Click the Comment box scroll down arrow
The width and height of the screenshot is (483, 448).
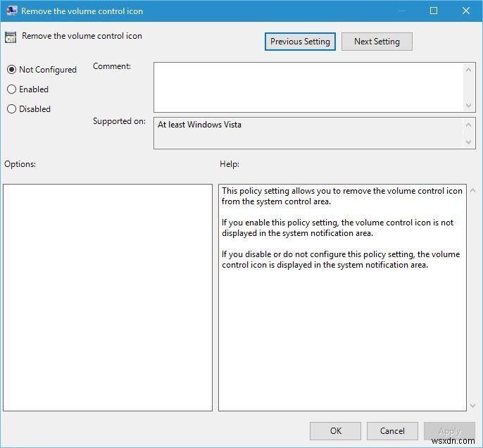click(x=468, y=105)
